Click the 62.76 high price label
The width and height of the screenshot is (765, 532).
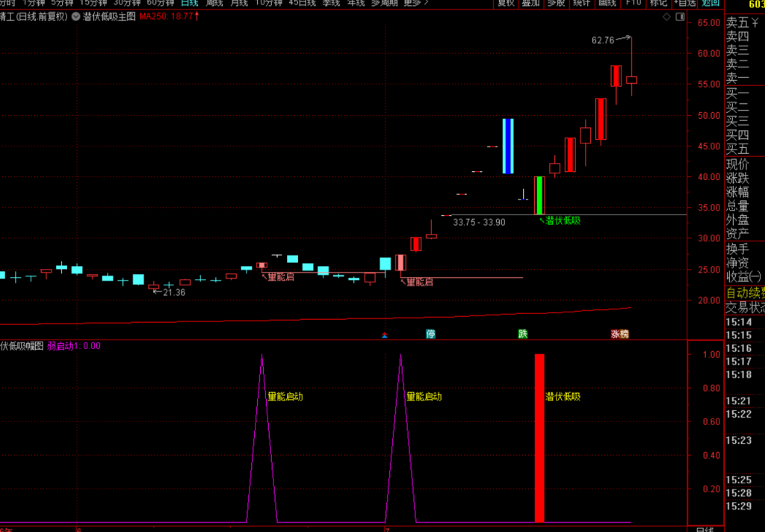(x=603, y=40)
